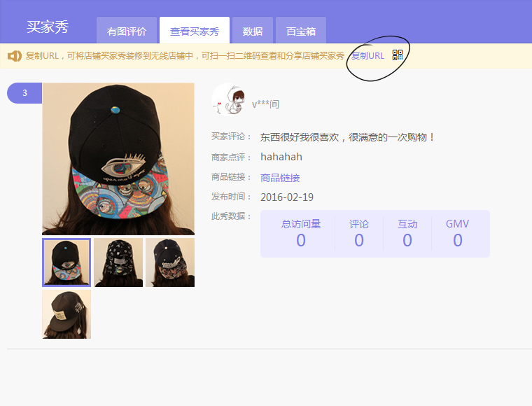Select the first highlighted hat thumbnail

66,262
